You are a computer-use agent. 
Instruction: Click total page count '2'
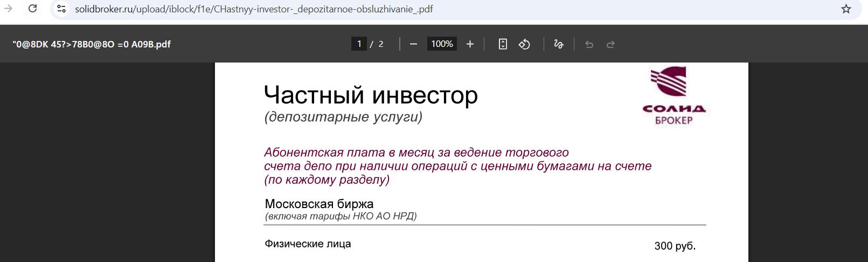381,44
